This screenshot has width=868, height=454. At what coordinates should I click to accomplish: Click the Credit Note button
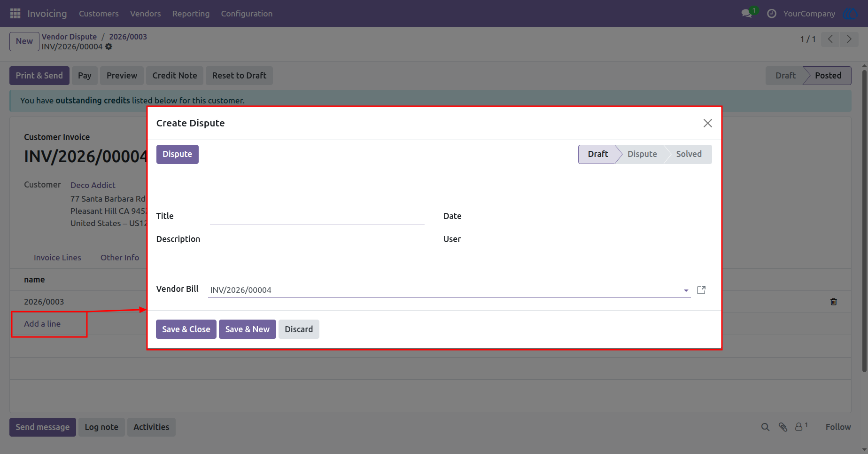pos(175,76)
